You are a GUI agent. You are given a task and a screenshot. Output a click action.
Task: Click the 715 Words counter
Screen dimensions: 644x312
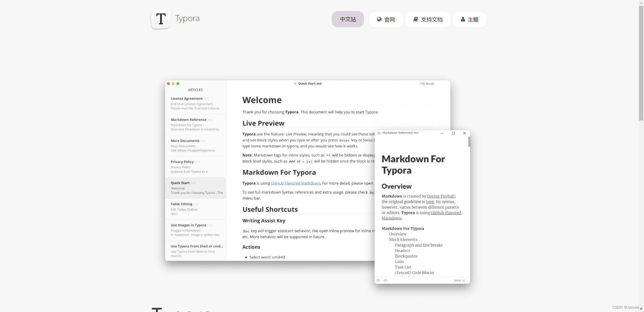click(427, 84)
